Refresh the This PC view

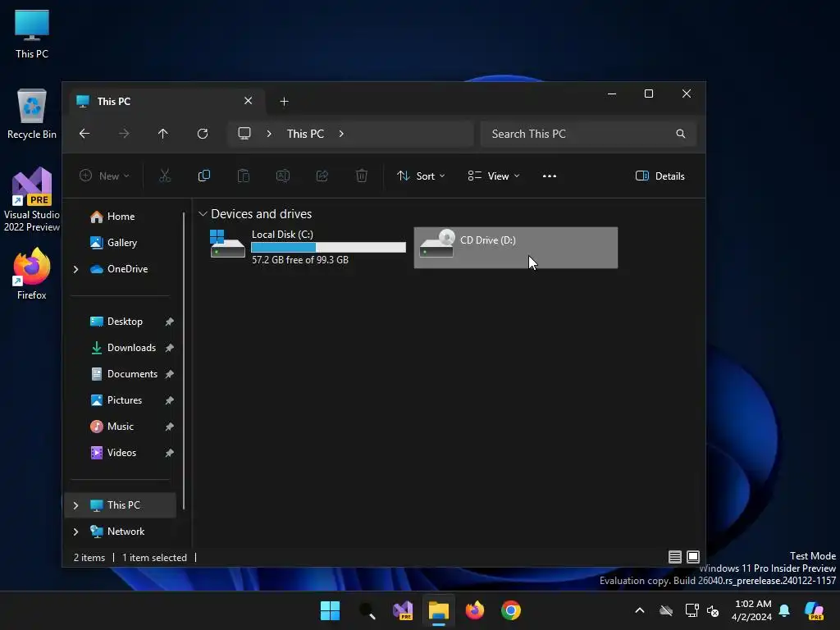(203, 134)
